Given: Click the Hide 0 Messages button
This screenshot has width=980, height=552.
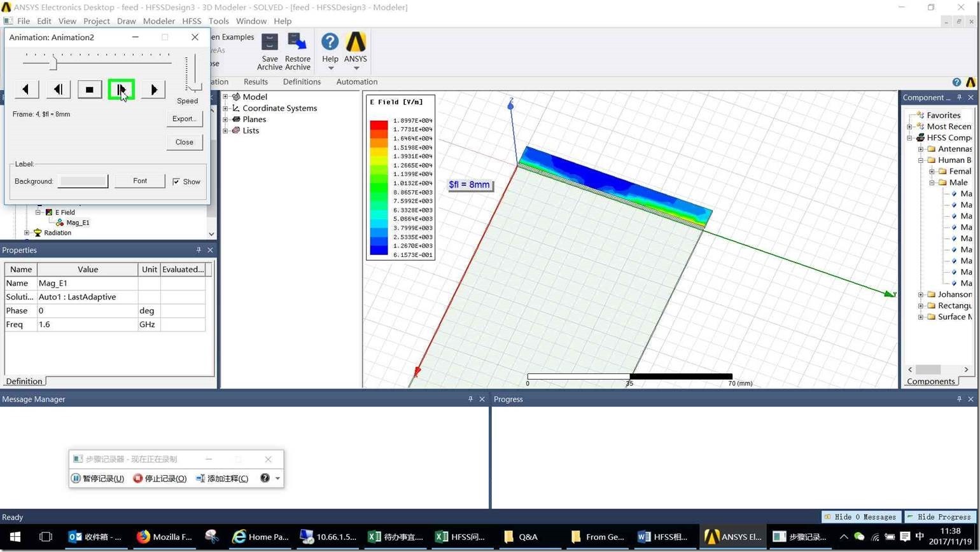Looking at the screenshot, I should point(862,517).
